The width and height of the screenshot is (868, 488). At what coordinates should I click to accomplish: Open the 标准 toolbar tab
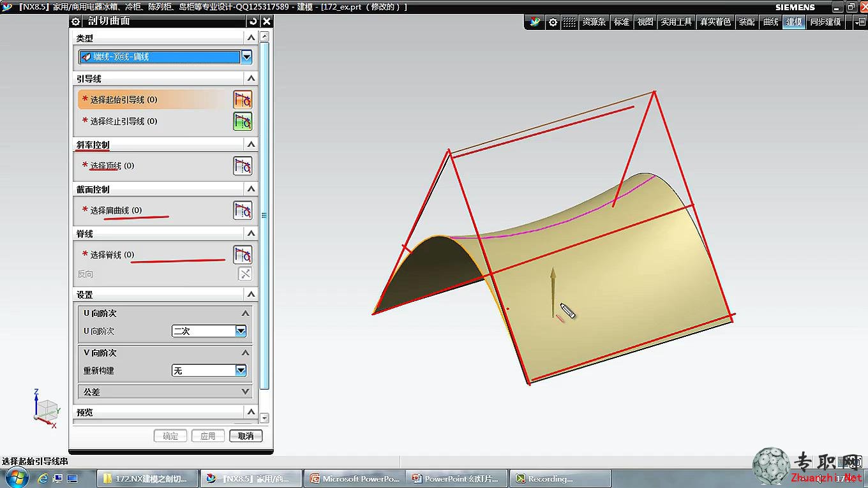tap(622, 22)
